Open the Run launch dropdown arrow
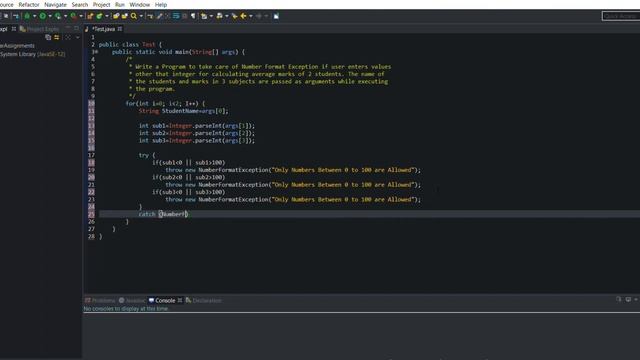 click(x=50, y=16)
